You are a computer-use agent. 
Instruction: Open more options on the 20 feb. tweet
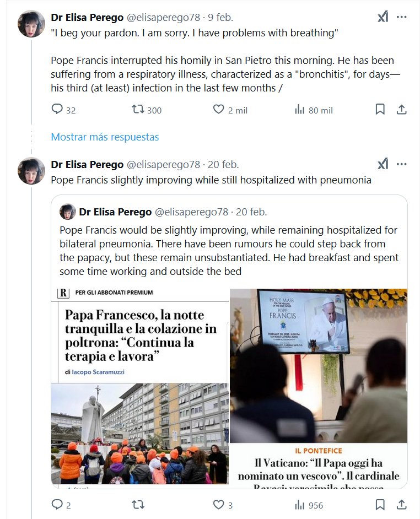[402, 164]
